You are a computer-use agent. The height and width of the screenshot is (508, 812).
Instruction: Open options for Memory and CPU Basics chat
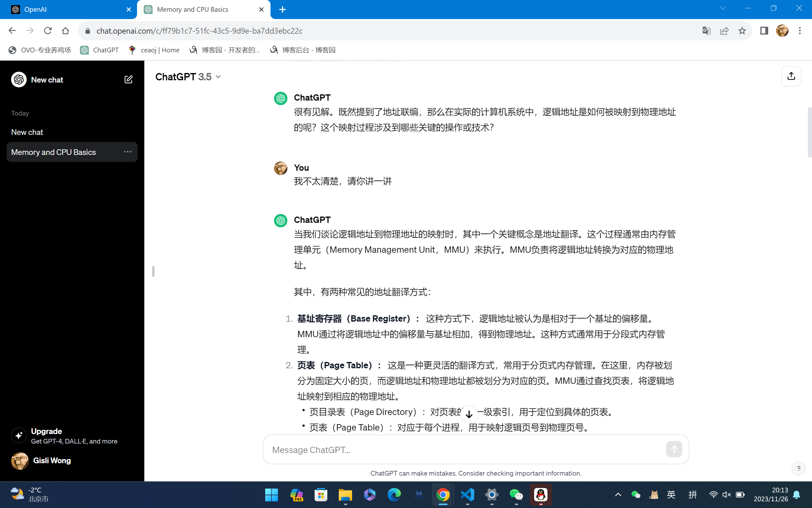(x=128, y=152)
